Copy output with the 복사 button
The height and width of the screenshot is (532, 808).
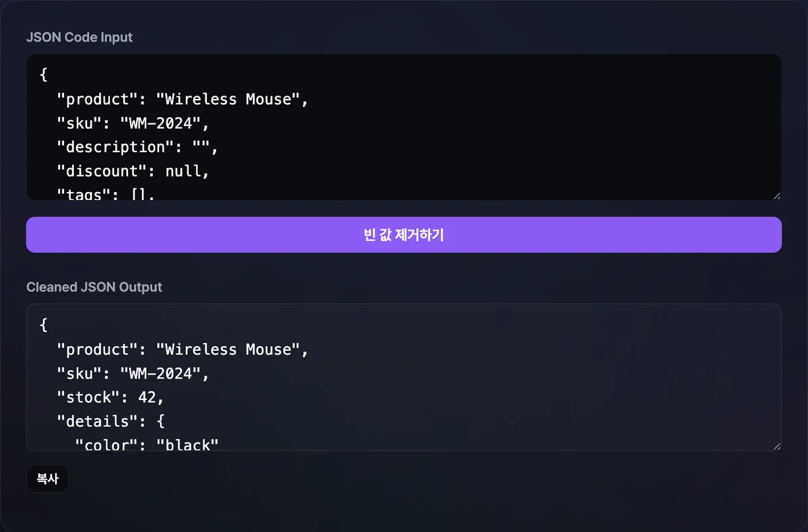[47, 479]
